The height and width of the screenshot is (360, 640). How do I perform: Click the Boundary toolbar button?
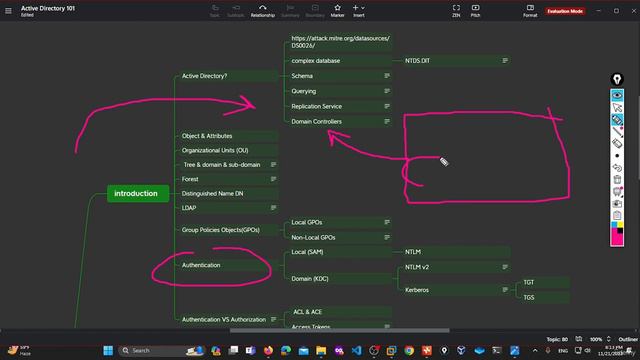[x=315, y=11]
